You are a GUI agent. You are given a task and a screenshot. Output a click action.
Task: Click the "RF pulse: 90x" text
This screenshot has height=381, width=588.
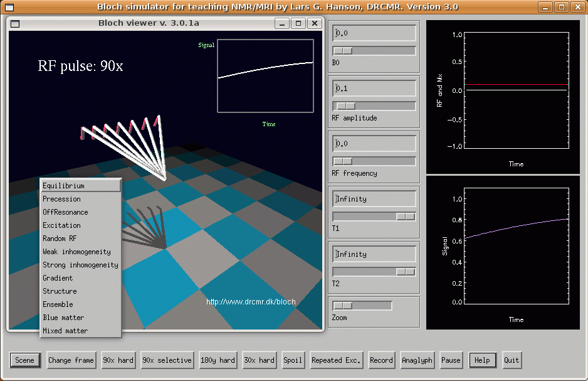[x=80, y=66]
